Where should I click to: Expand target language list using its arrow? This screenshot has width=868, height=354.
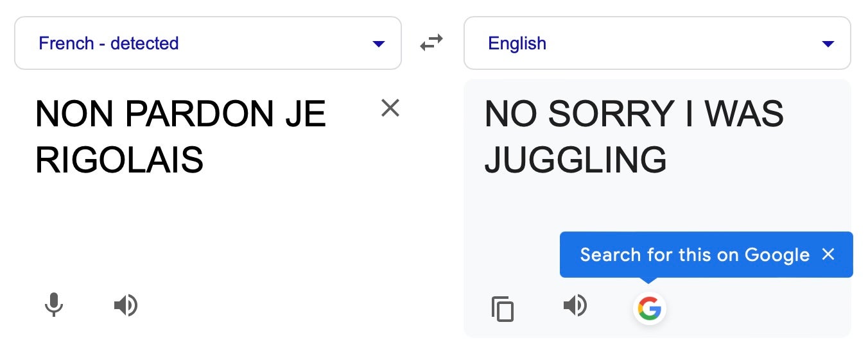(x=828, y=44)
